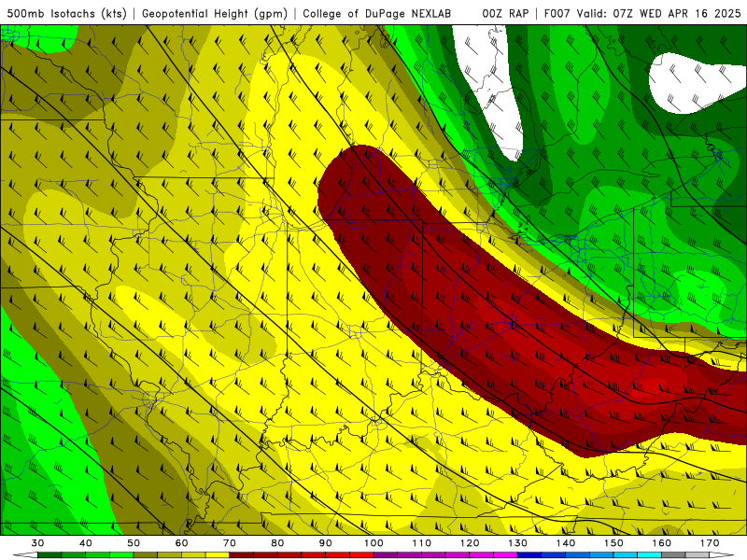Click the 140 label on the color scale
Viewport: 747px width, 560px height.
[x=566, y=543]
